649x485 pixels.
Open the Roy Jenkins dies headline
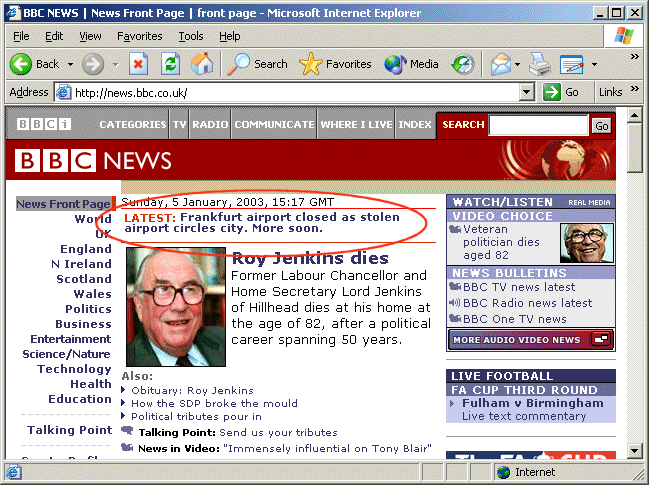(310, 258)
